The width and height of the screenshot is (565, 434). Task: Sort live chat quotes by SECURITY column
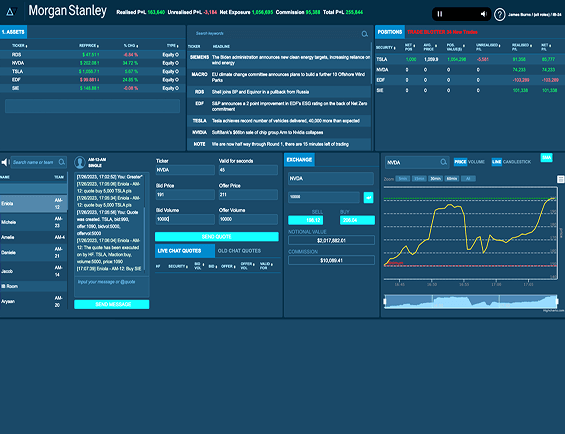click(178, 266)
